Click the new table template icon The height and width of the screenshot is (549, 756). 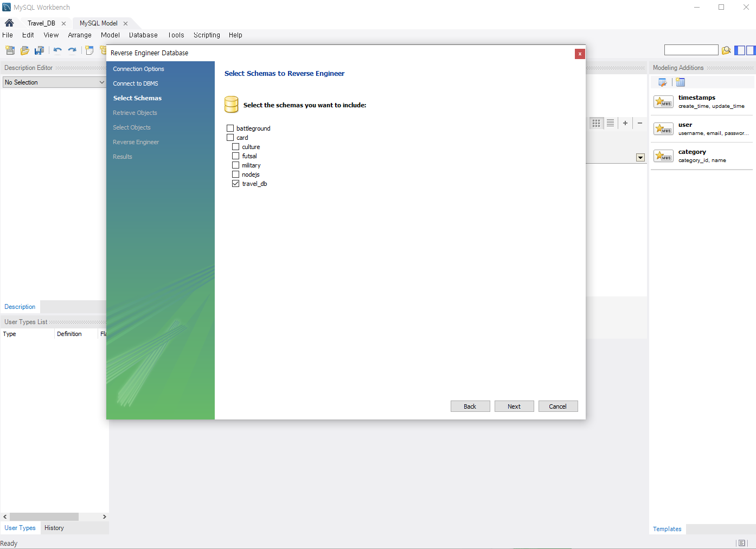(681, 82)
